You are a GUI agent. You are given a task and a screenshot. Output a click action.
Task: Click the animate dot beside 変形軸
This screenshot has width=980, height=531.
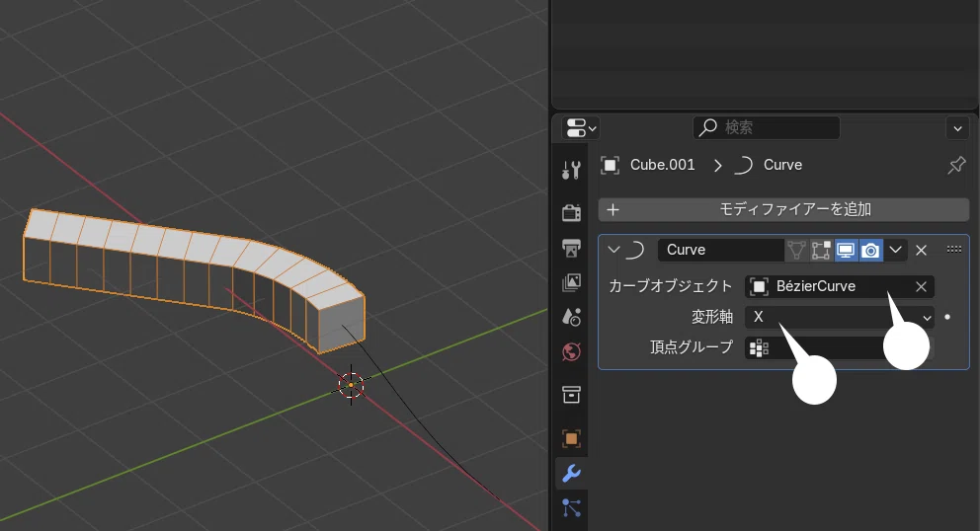coord(947,317)
